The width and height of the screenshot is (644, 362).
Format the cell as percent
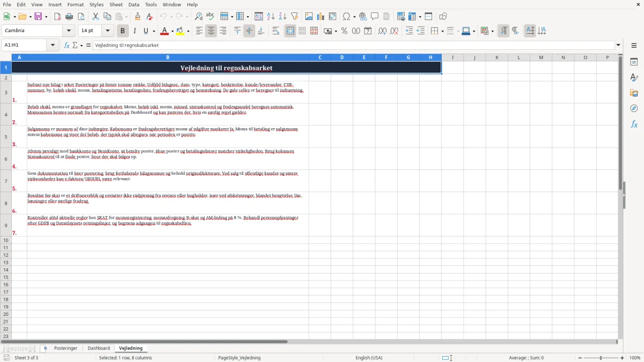point(344,31)
